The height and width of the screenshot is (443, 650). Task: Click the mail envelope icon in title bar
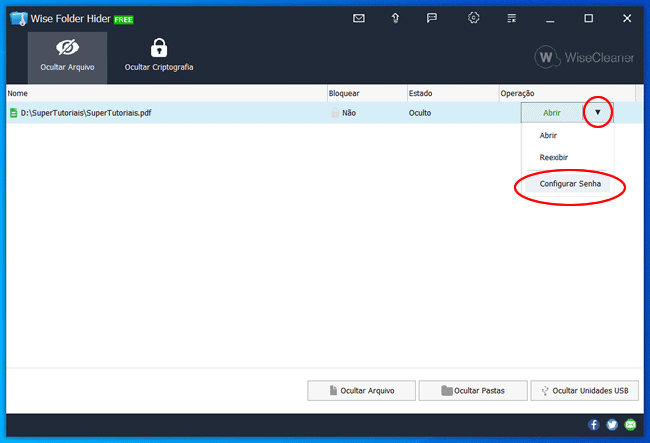pyautogui.click(x=360, y=18)
